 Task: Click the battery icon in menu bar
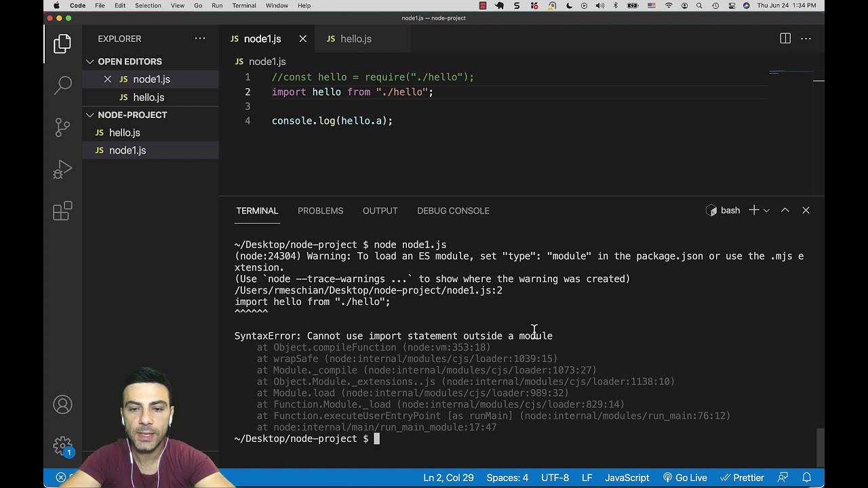(x=633, y=5)
